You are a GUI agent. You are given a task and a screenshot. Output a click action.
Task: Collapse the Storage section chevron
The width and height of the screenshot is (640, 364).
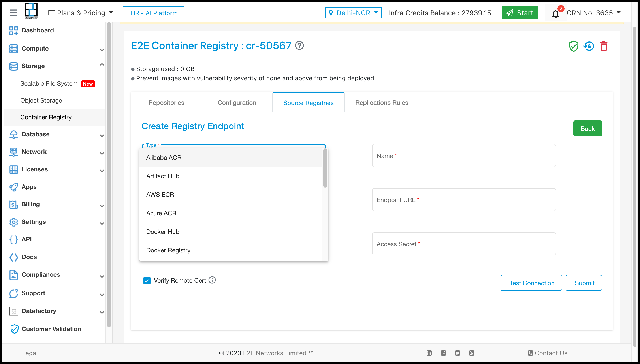coord(102,65)
